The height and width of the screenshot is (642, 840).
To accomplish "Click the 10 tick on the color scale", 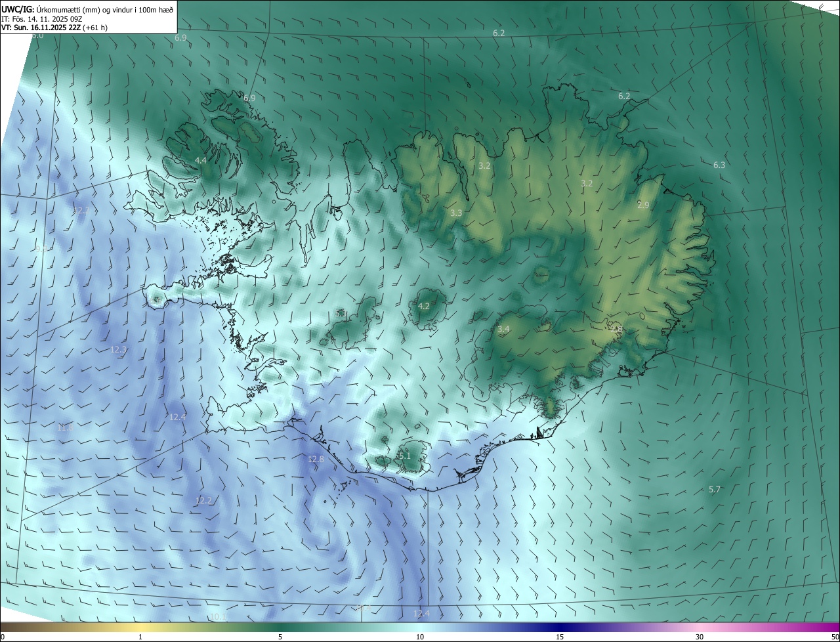I will tap(420, 637).
